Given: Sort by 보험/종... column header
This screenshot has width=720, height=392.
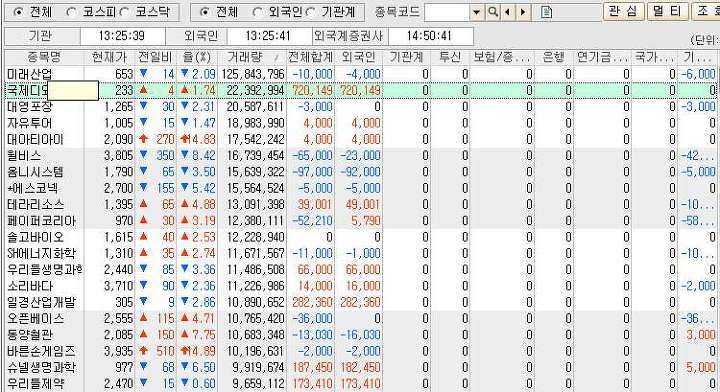Looking at the screenshot, I should pyautogui.click(x=502, y=57).
